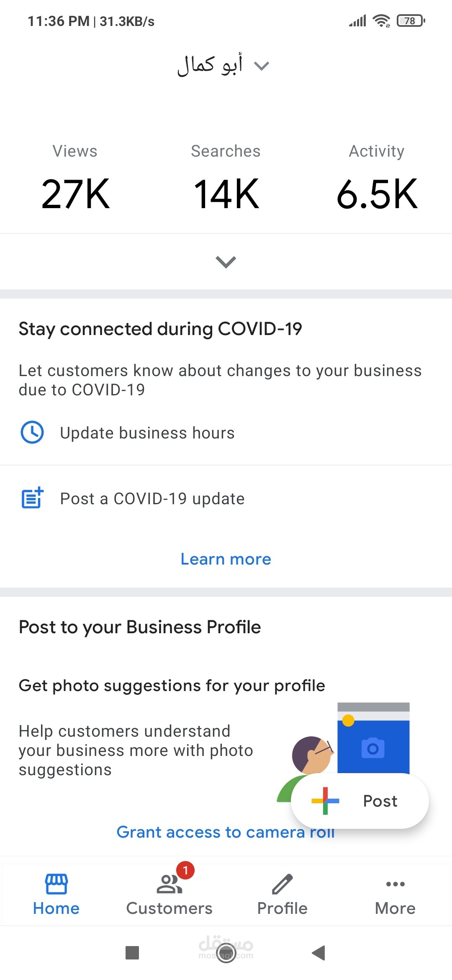Tap the Customers notification badge
The height and width of the screenshot is (980, 452).
pos(185,870)
